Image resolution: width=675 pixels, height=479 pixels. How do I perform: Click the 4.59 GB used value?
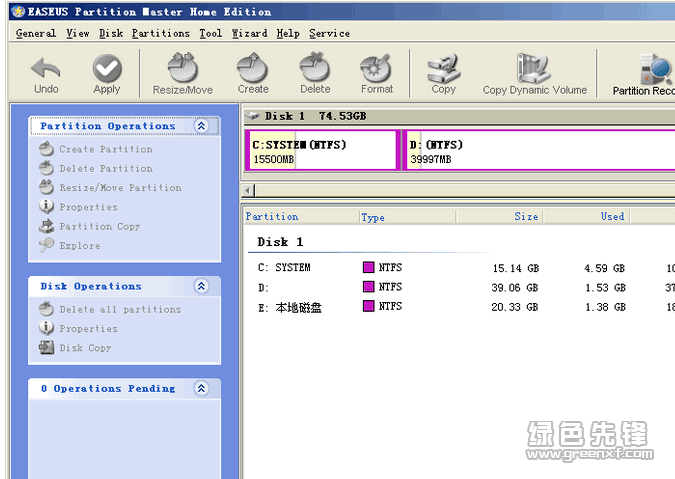(604, 268)
